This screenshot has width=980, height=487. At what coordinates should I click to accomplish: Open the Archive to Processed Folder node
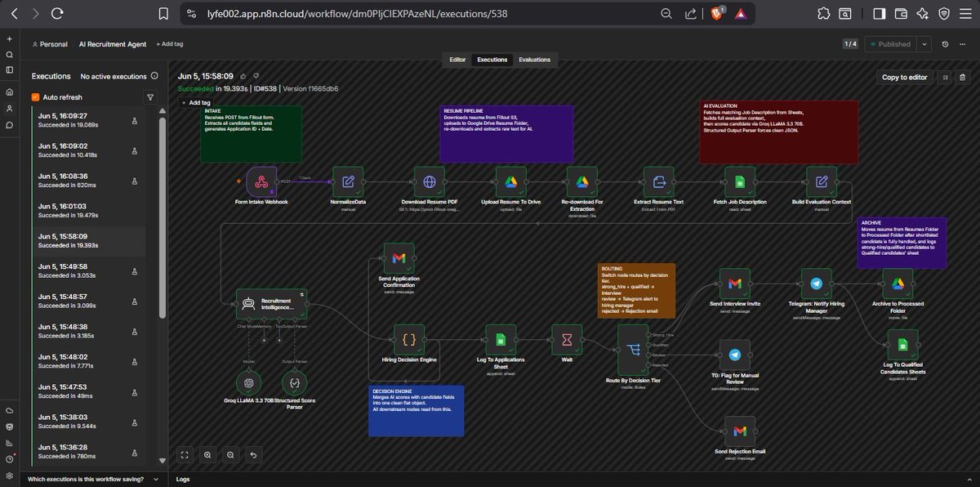click(898, 284)
